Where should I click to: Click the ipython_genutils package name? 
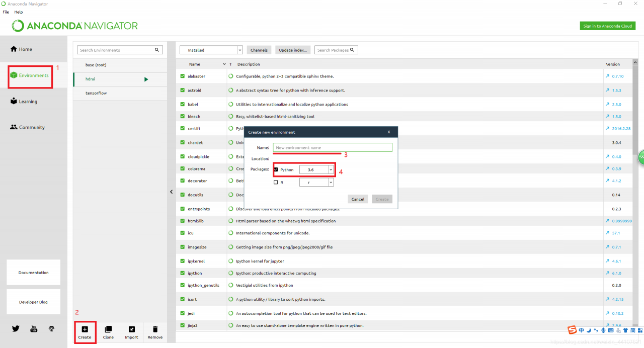[203, 285]
